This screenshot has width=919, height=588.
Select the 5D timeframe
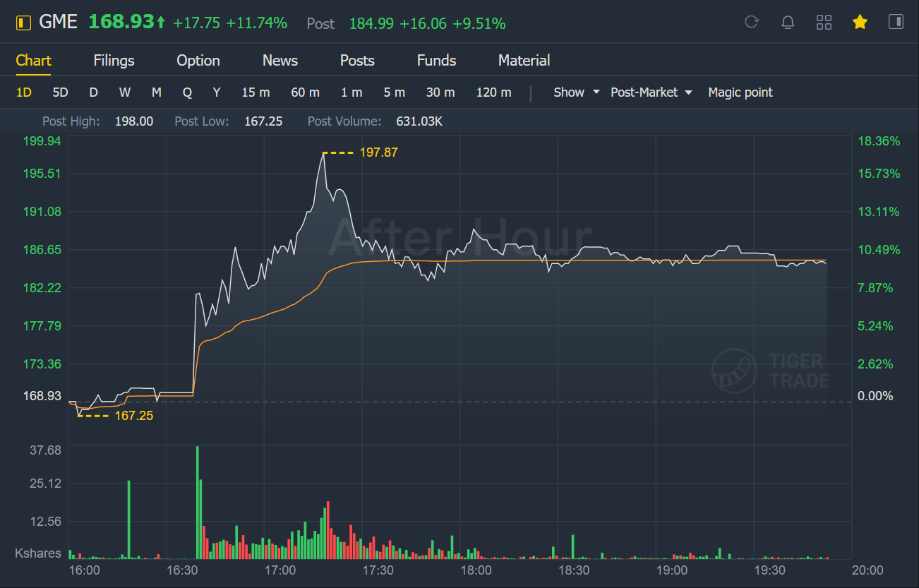(x=60, y=92)
